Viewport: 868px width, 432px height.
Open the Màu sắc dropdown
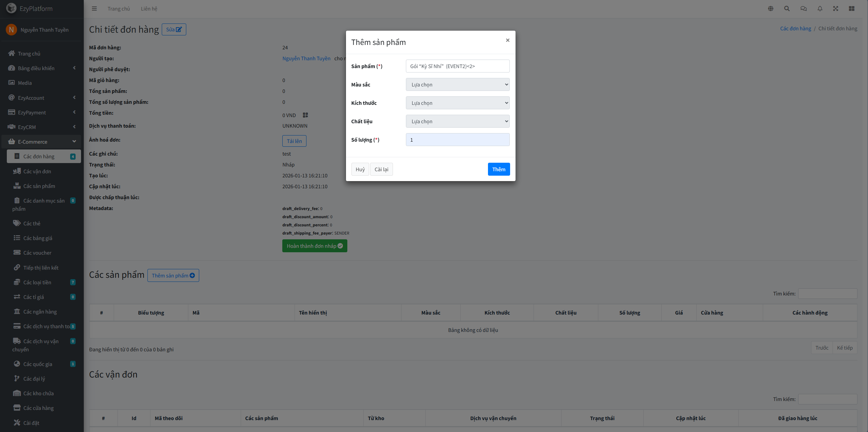(457, 84)
